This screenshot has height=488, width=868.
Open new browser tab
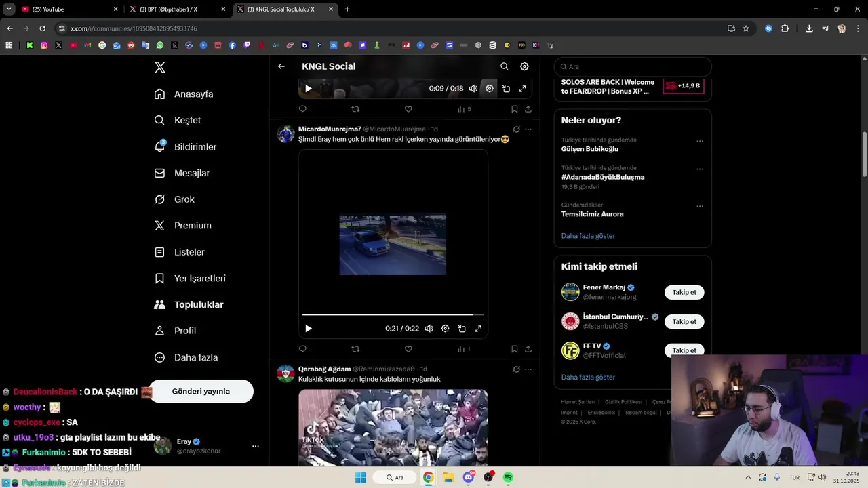tap(347, 9)
